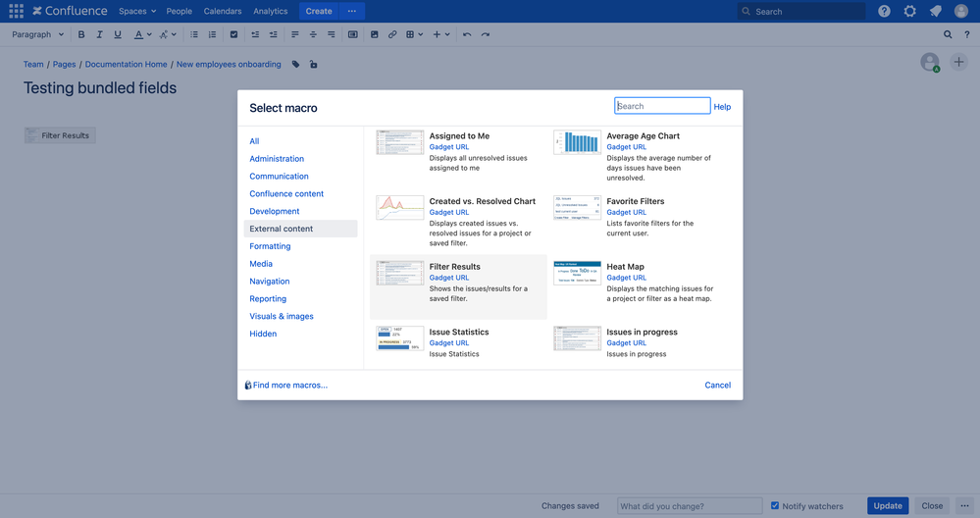This screenshot has height=518, width=980.
Task: Open the app switcher grid icon
Action: (x=17, y=11)
